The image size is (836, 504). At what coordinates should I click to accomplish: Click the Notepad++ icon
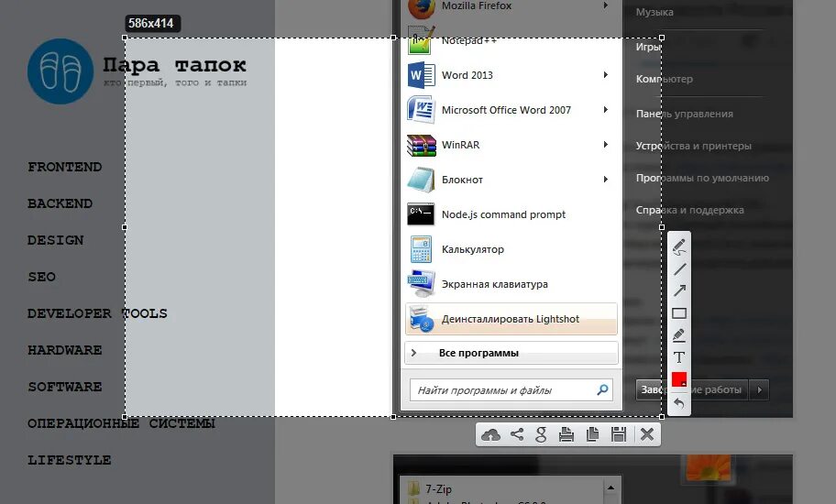pyautogui.click(x=421, y=40)
